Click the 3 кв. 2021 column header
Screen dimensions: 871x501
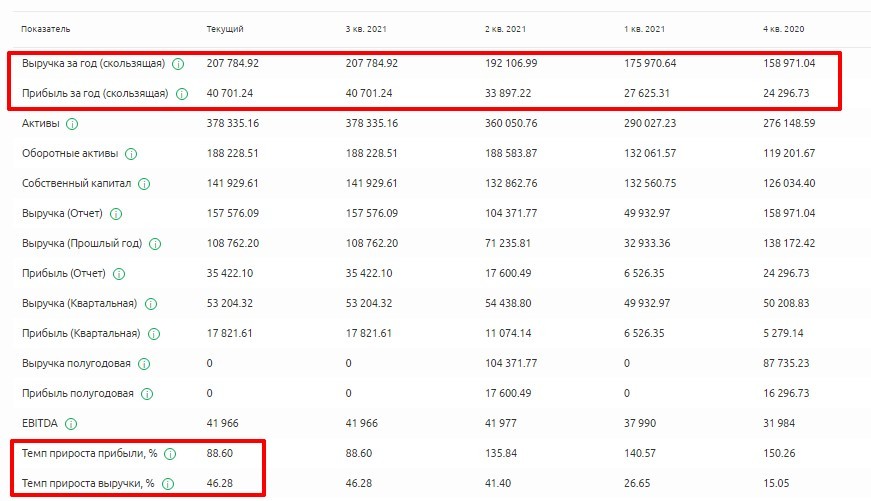coord(365,29)
